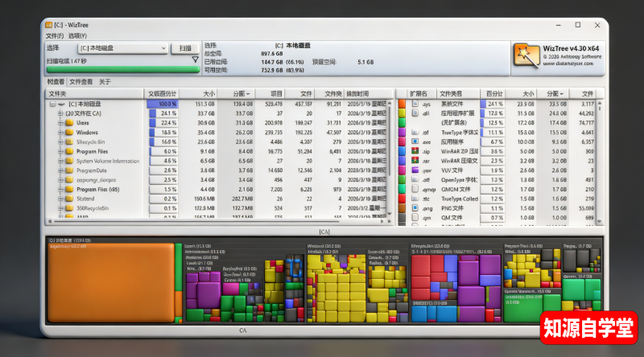Viewport: 644px width, 357px height.
Task: Click the file icon in 系统文件 row
Action: pyautogui.click(x=415, y=104)
